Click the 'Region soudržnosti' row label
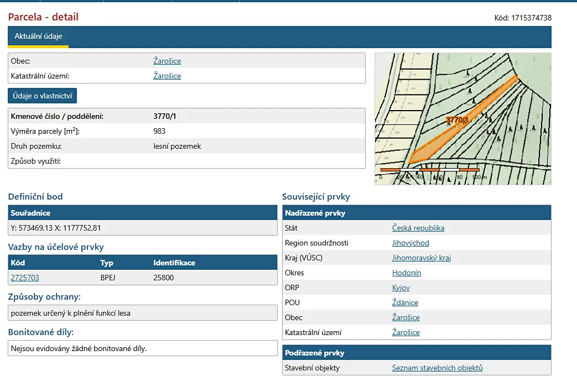The image size is (577, 392). [316, 243]
